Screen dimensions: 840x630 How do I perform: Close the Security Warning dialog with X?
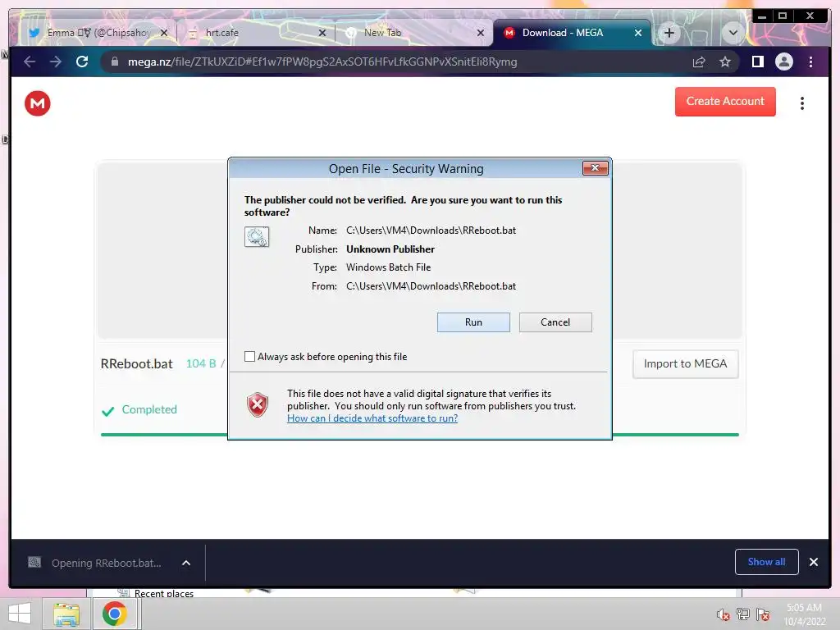click(596, 168)
